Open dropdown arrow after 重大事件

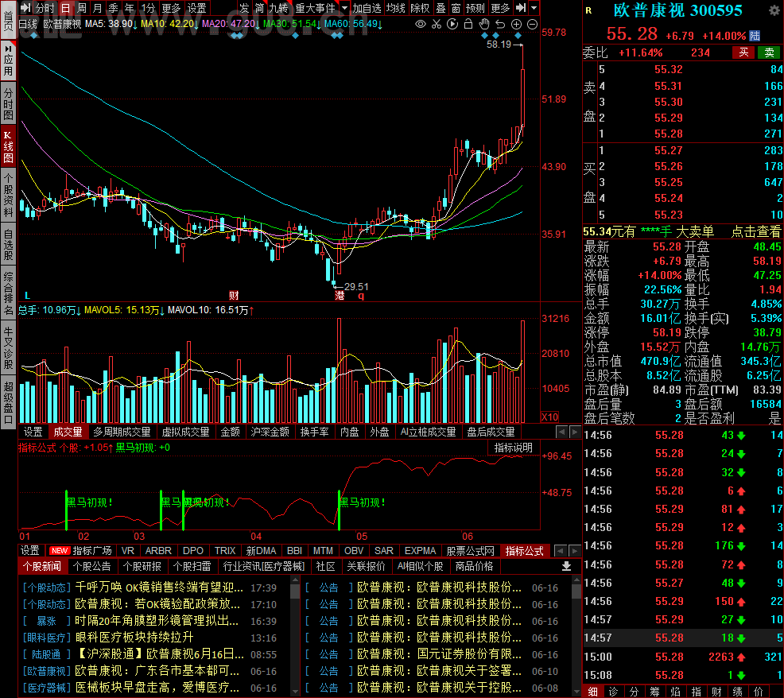pos(344,8)
